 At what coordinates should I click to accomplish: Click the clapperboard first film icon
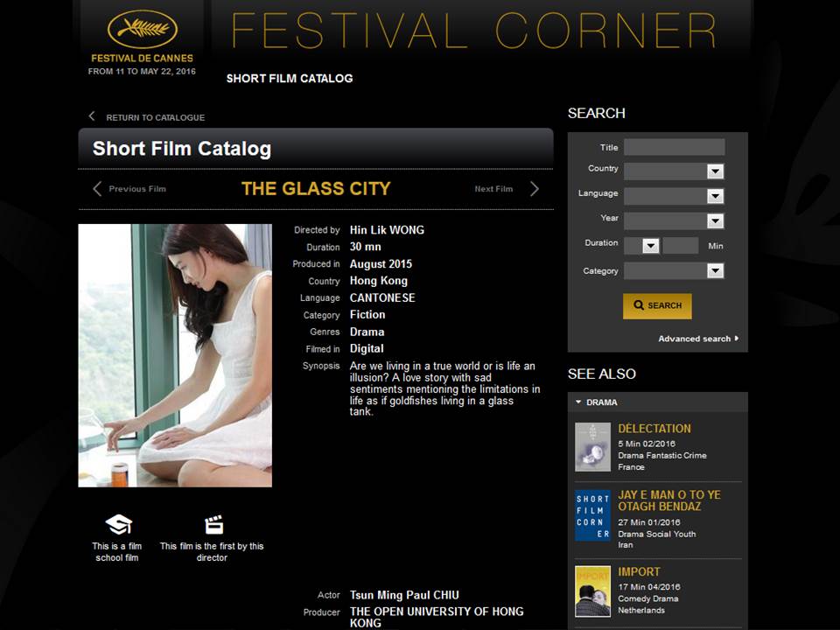[213, 525]
